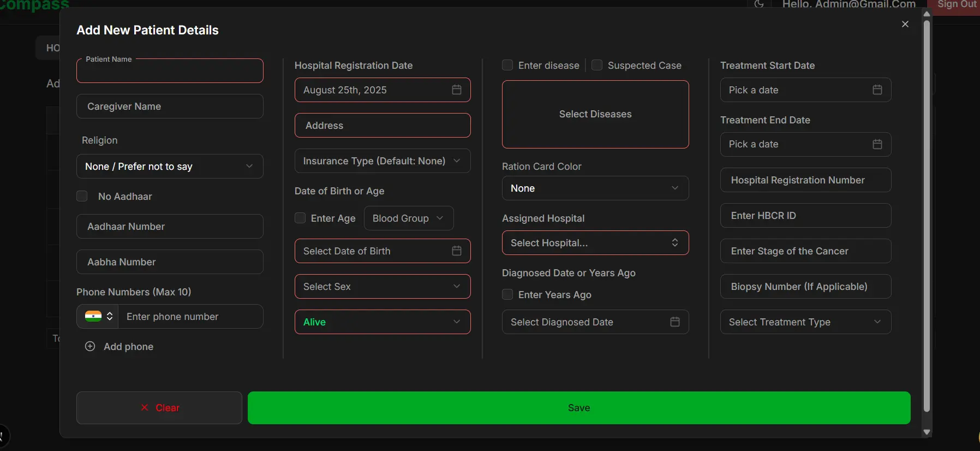Click the Aabha Number input

(170, 262)
